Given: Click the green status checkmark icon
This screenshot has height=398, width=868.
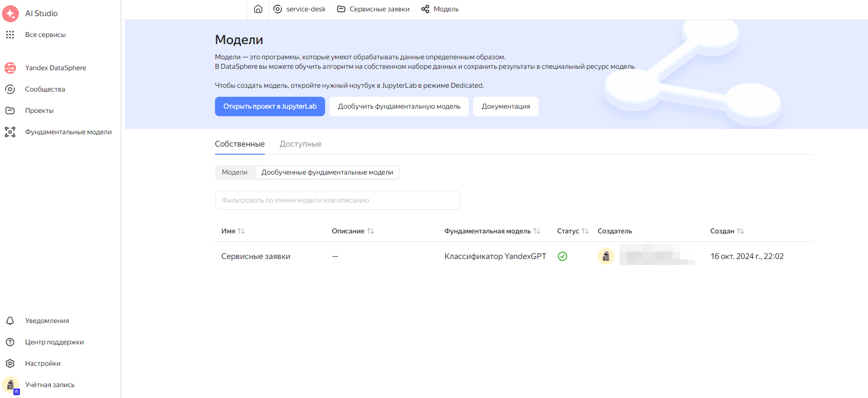Looking at the screenshot, I should click(562, 256).
